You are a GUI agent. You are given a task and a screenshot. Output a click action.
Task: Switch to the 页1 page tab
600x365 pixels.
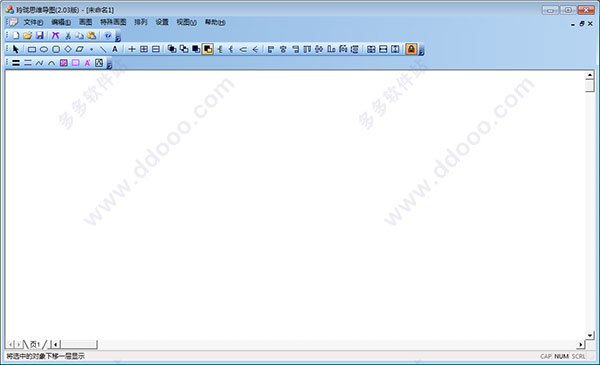click(35, 344)
